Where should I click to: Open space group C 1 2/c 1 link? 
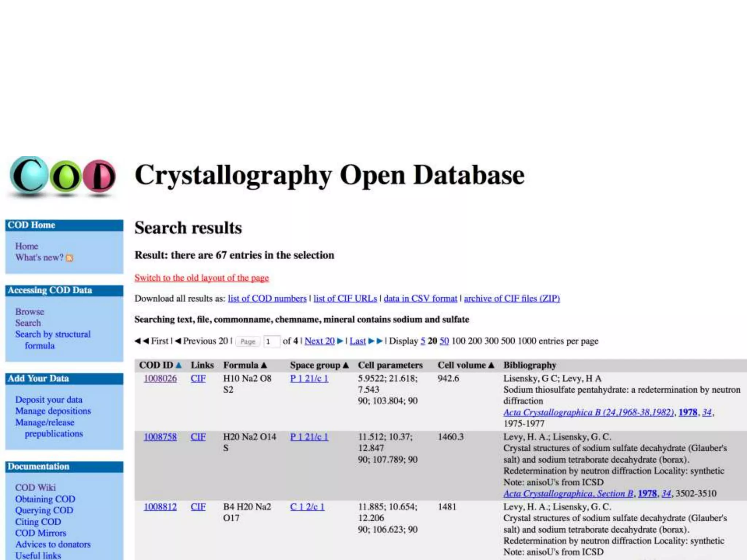coord(307,507)
